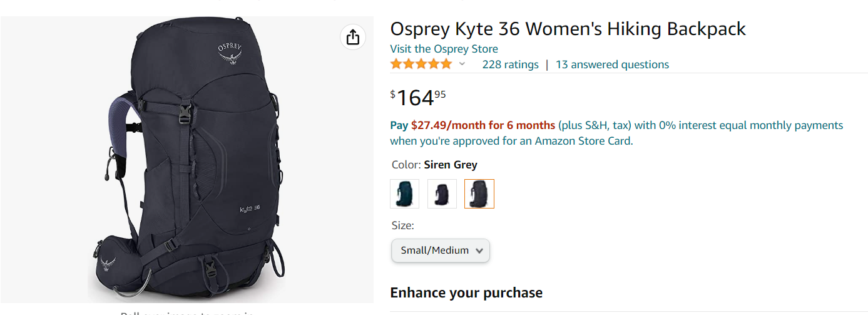Choose the middle dark purple backpack swatch

point(442,194)
